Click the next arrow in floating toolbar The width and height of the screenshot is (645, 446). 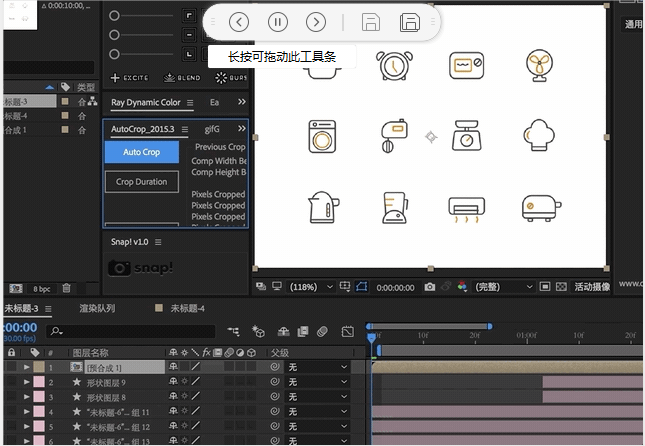(316, 21)
